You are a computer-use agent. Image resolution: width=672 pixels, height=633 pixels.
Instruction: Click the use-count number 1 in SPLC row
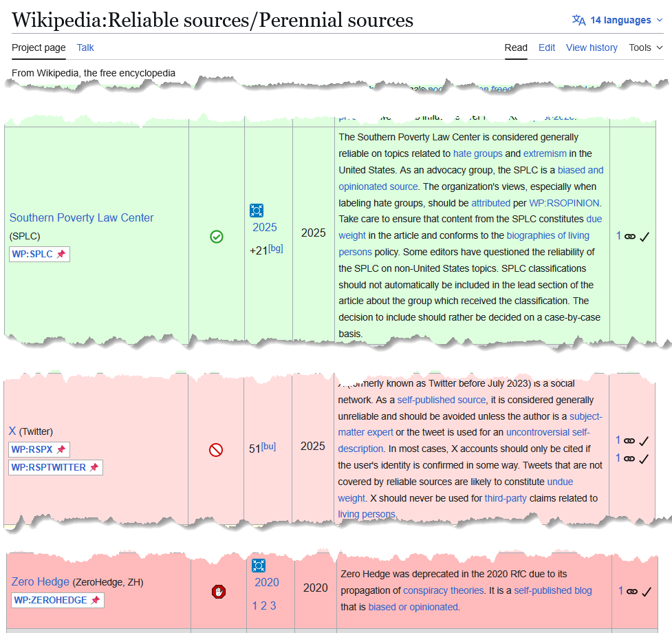point(618,236)
